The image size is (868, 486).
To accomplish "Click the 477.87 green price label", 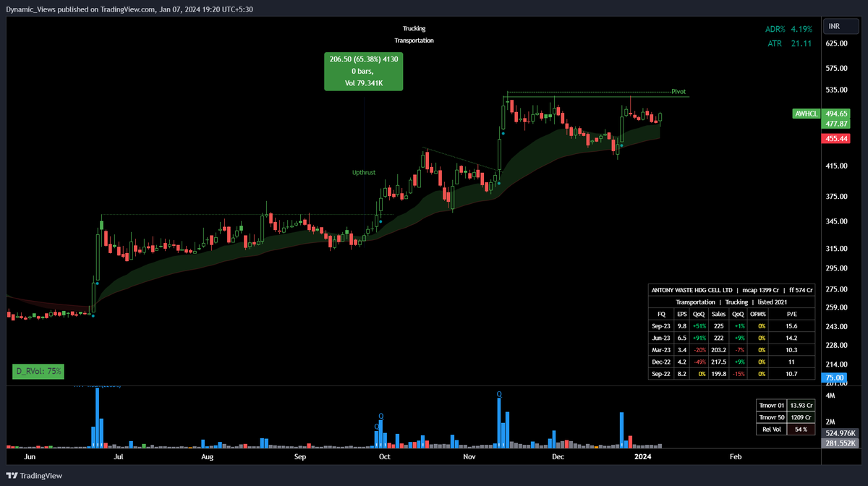I will point(837,124).
